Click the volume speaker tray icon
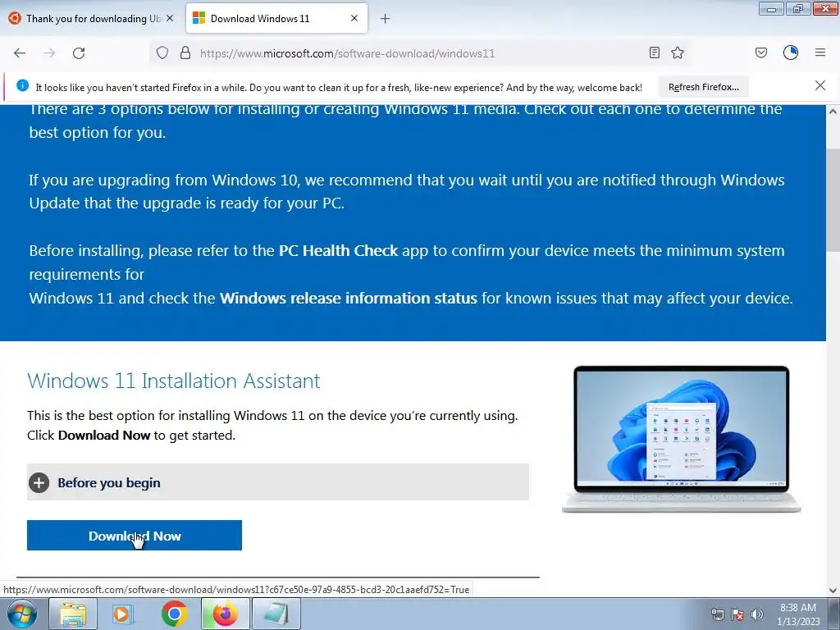 click(x=757, y=614)
